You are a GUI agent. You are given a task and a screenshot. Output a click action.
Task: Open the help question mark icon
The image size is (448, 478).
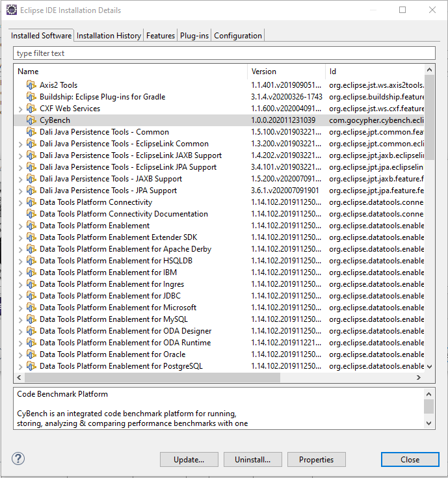pos(18,458)
